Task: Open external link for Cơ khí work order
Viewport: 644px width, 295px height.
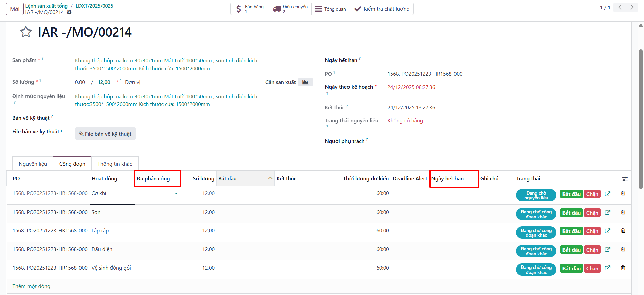Action: pyautogui.click(x=607, y=194)
